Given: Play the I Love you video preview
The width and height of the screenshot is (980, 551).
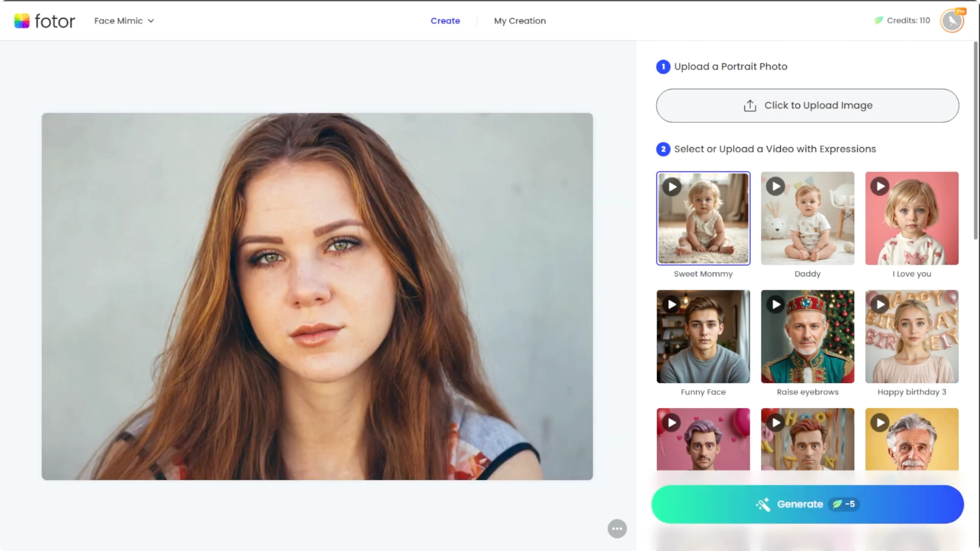Looking at the screenshot, I should click(x=880, y=186).
